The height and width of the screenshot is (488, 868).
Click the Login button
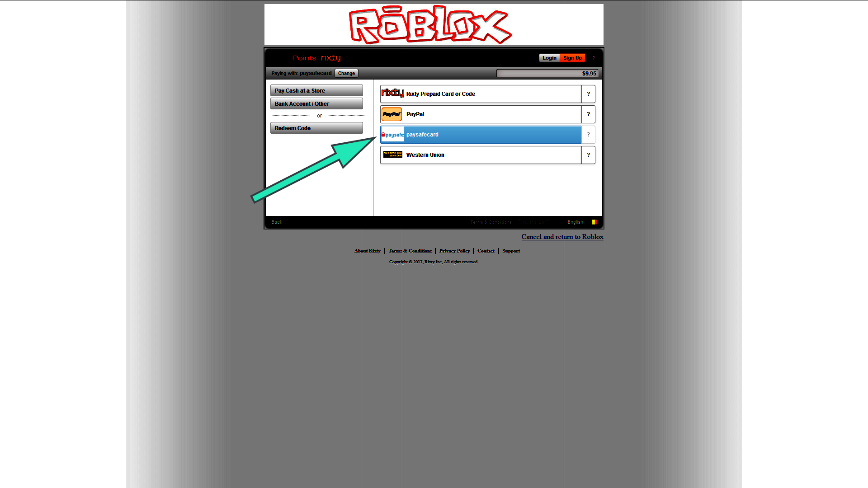[548, 58]
